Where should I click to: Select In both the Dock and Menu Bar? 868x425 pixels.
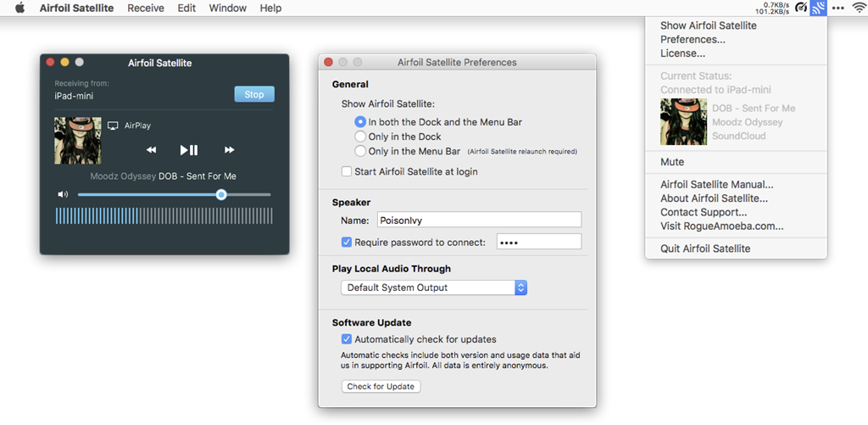point(359,122)
